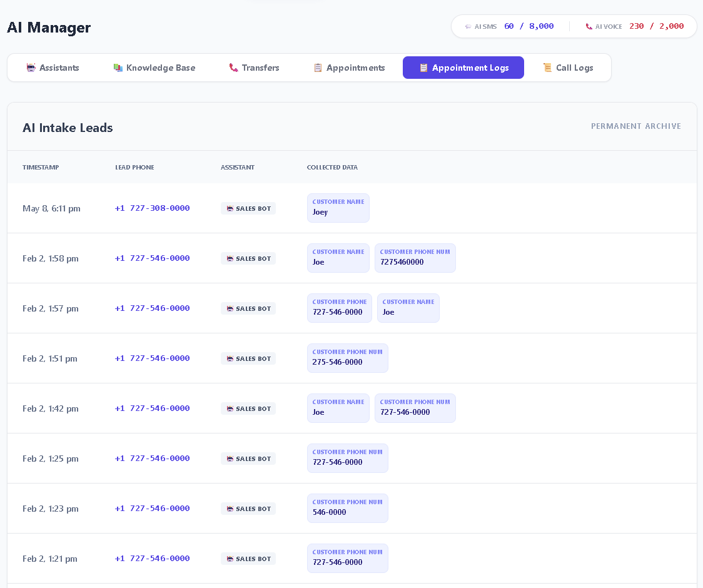Select the Appointment Logs tab
The width and height of the screenshot is (703, 588).
pyautogui.click(x=463, y=68)
